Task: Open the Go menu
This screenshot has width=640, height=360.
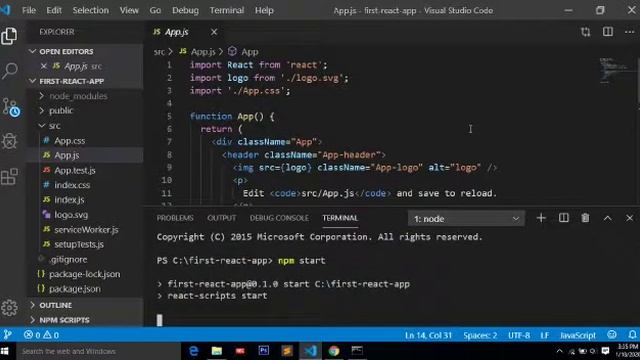Action: point(155,10)
